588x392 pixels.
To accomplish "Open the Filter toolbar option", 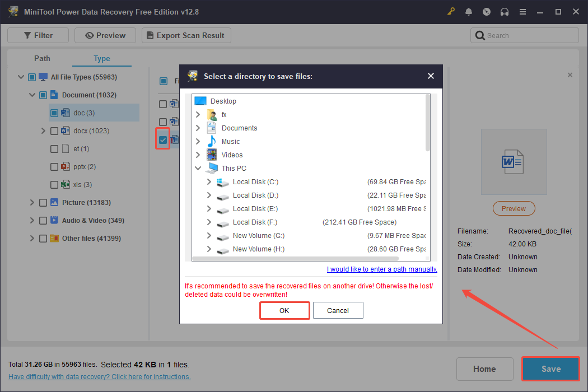I will [38, 35].
